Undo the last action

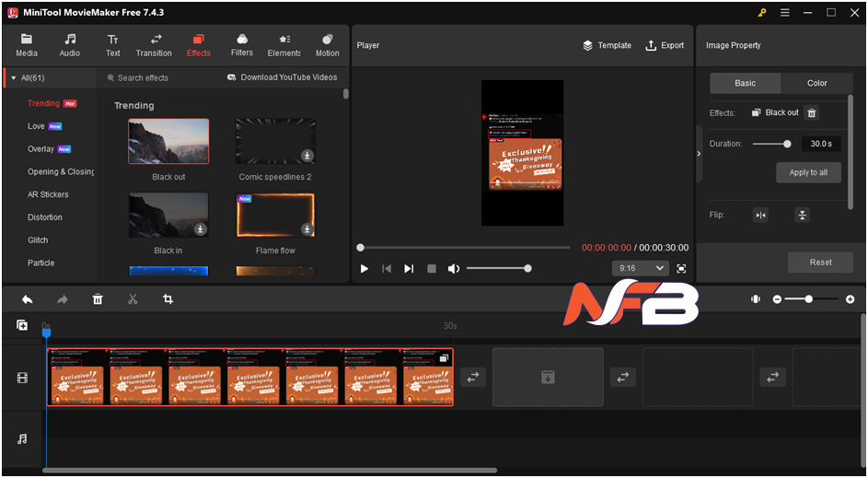(27, 299)
